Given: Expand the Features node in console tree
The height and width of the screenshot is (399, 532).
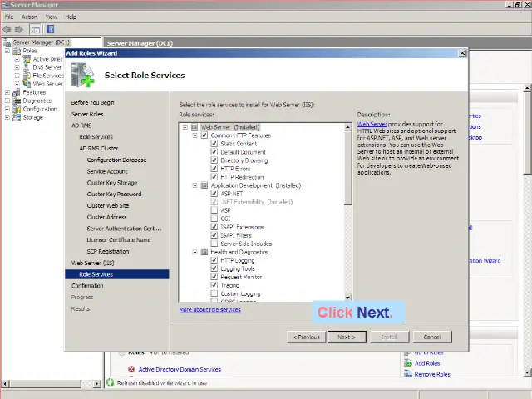Looking at the screenshot, I should pyautogui.click(x=7, y=92).
